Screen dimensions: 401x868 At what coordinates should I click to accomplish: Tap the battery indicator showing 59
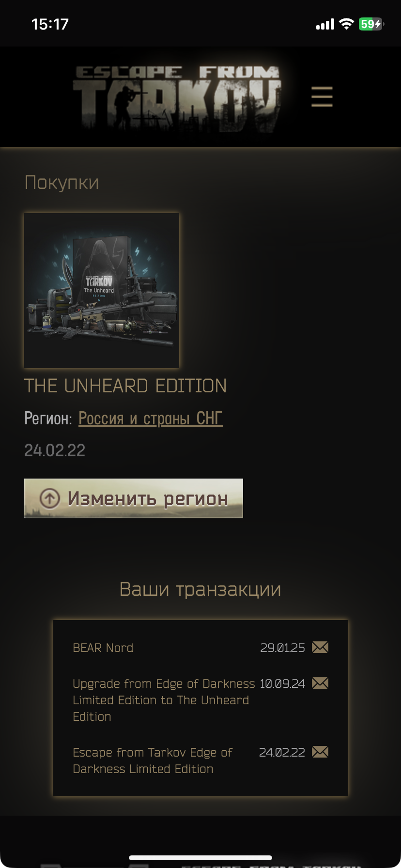click(x=371, y=24)
